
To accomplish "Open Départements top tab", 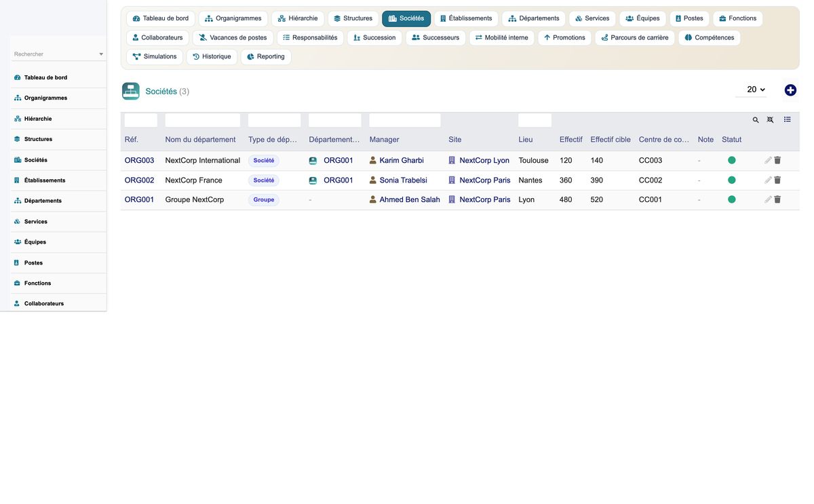I will point(534,18).
